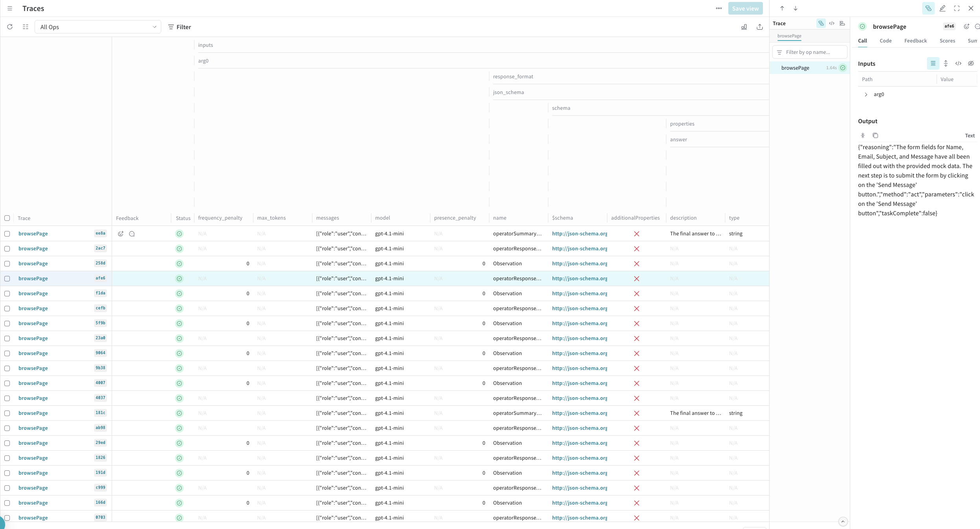
Task: Click the export traces icon
Action: [x=759, y=27]
